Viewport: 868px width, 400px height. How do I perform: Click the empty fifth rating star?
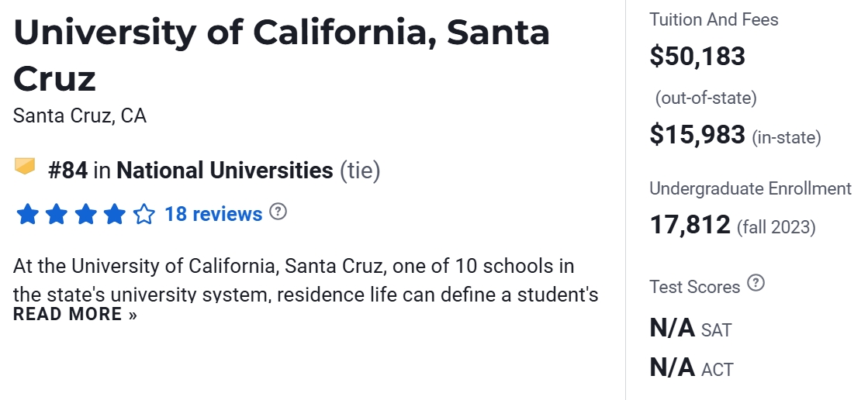(x=144, y=215)
